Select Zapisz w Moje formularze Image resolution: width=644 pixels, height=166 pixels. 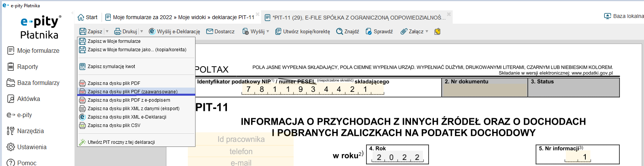point(136,41)
